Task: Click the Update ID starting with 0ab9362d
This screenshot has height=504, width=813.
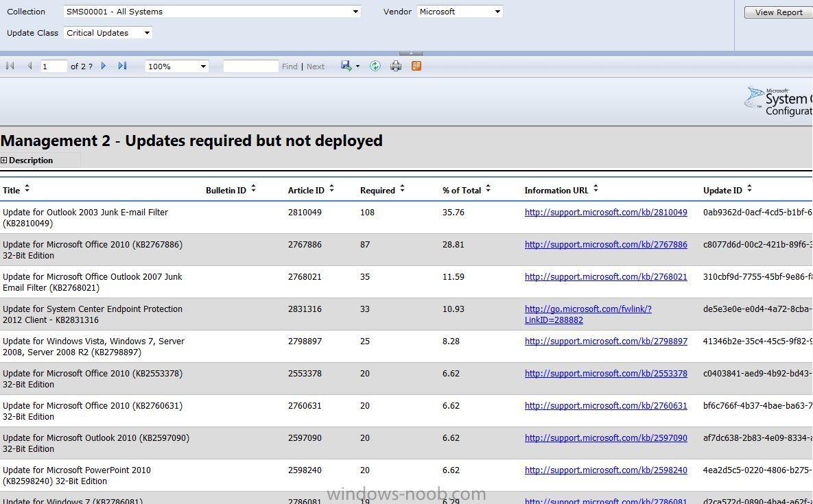Action: click(x=757, y=213)
